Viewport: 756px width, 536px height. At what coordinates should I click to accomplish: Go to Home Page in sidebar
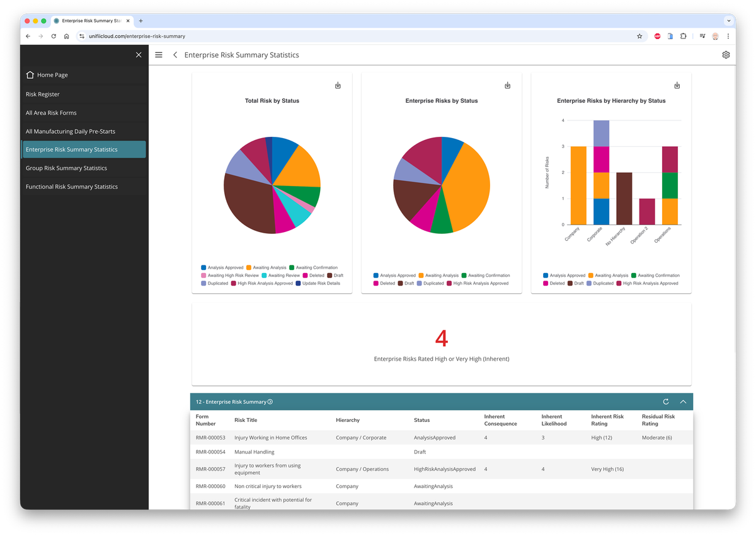click(52, 75)
